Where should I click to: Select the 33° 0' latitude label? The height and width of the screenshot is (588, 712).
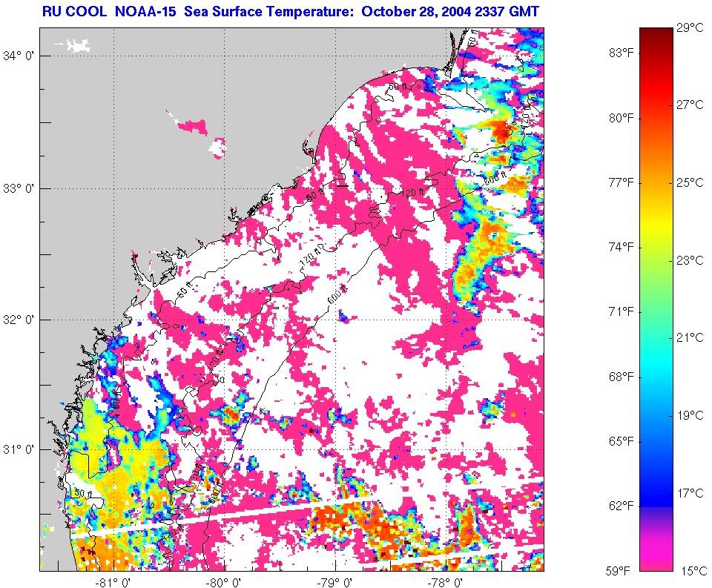click(x=18, y=188)
